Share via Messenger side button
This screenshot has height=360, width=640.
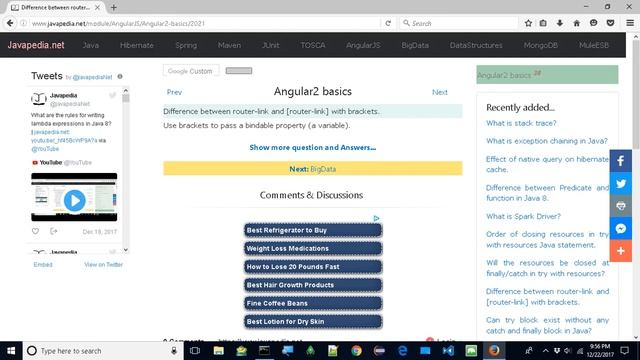(620, 228)
